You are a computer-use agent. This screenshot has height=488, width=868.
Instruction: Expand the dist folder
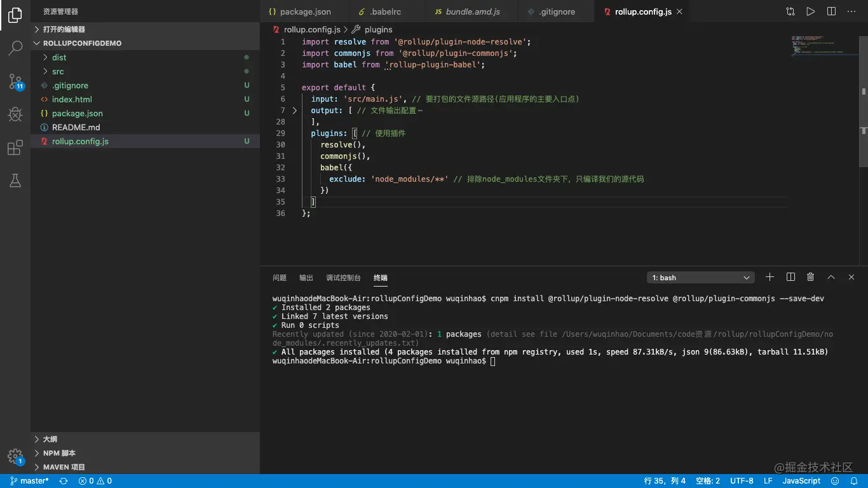(59, 57)
